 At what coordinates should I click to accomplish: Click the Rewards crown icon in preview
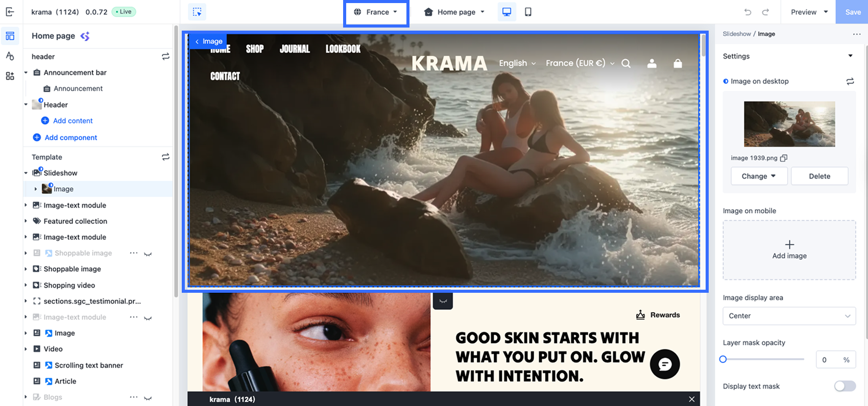(640, 315)
